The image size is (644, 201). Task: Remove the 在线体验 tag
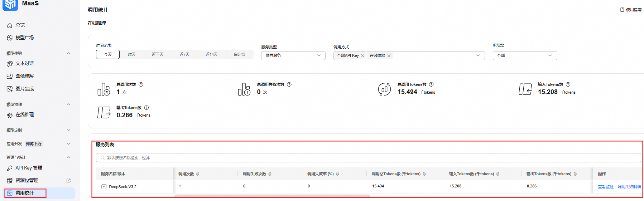point(389,56)
